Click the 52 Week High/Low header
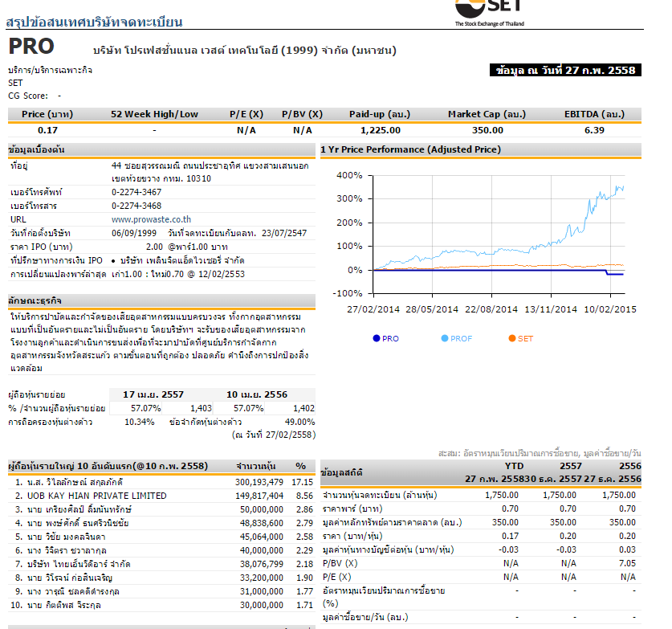Viewport: 672px width, 629px height. click(154, 114)
